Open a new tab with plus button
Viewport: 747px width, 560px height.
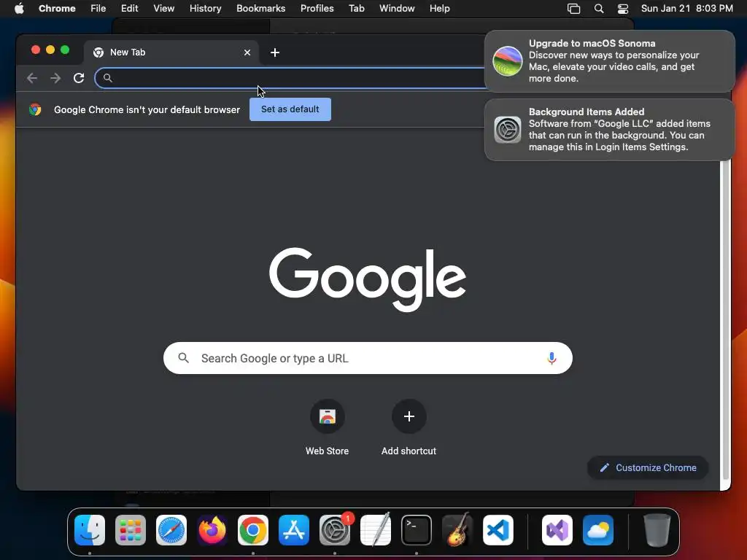pyautogui.click(x=275, y=52)
